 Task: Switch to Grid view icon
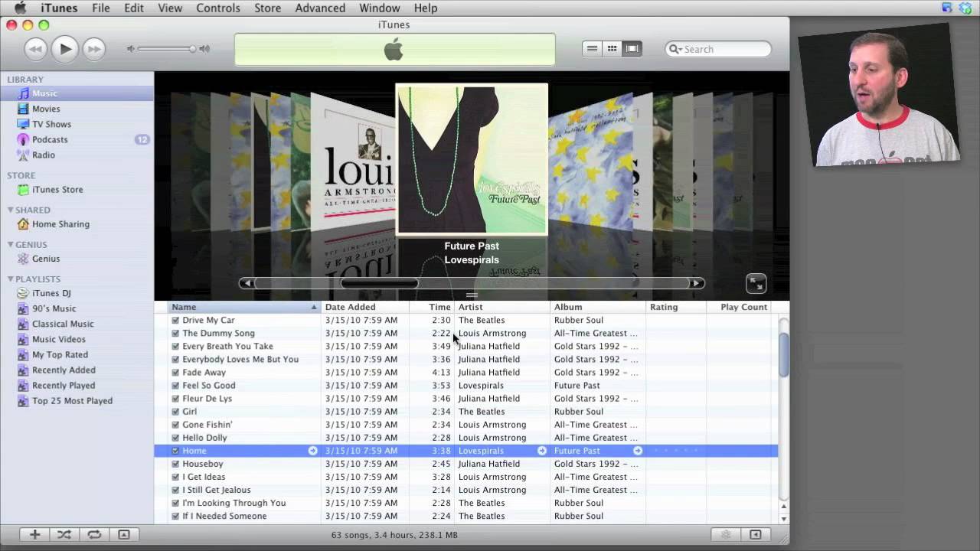[x=612, y=48]
